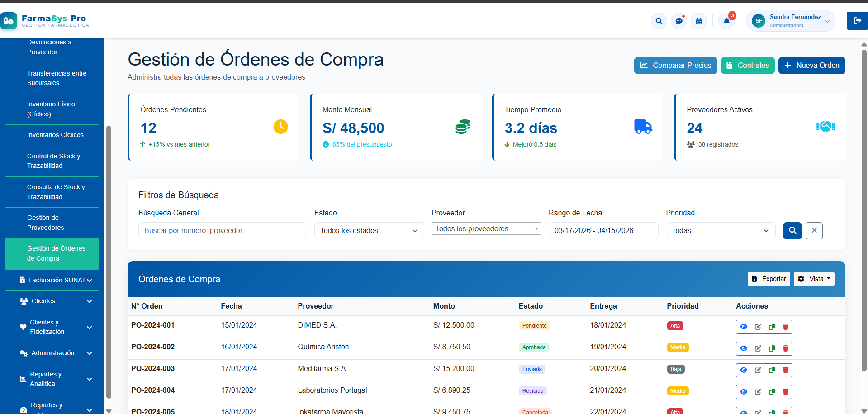Image resolution: width=868 pixels, height=414 pixels.
Task: Open the Todos los proveedores dropdown
Action: pyautogui.click(x=486, y=228)
